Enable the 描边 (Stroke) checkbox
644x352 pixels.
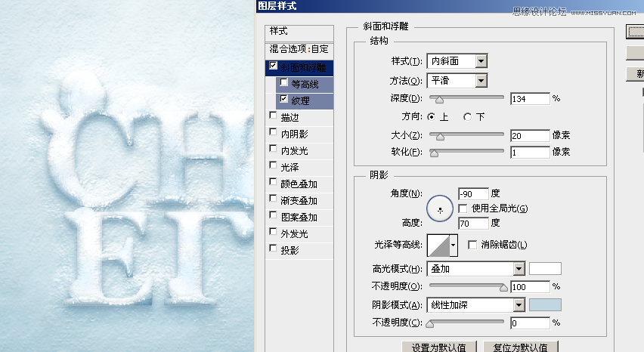(273, 116)
